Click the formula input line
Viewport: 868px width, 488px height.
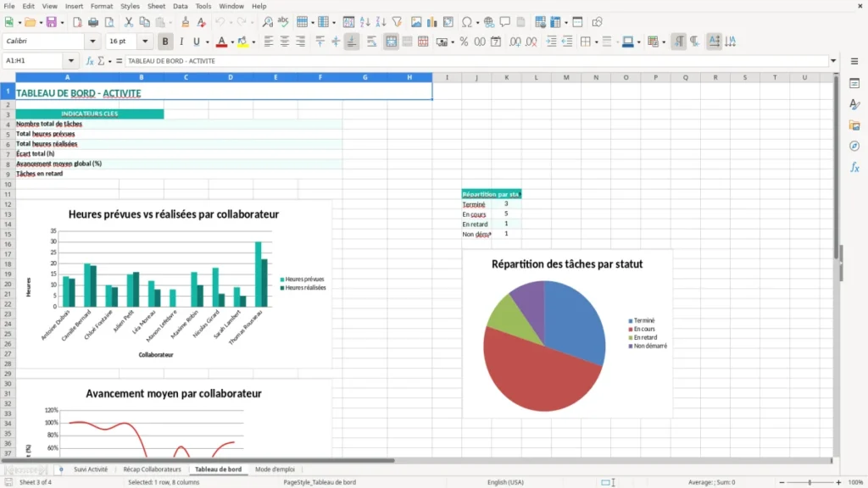tap(476, 61)
